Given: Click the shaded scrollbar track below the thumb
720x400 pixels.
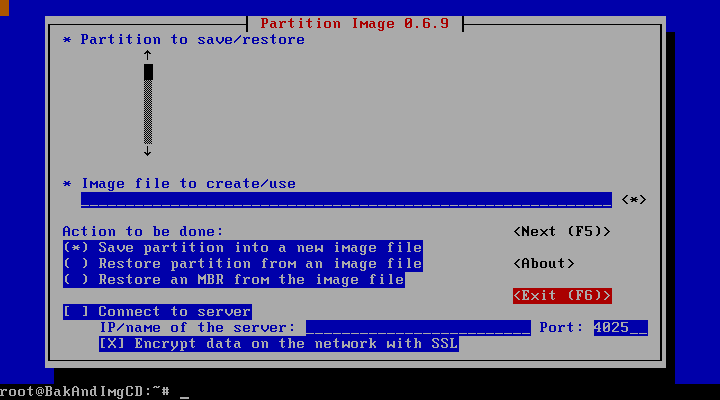Looking at the screenshot, I should click(148, 112).
